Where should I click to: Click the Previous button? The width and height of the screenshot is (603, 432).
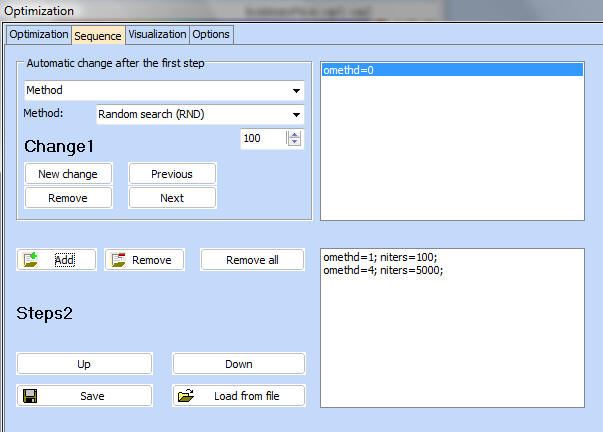point(172,174)
